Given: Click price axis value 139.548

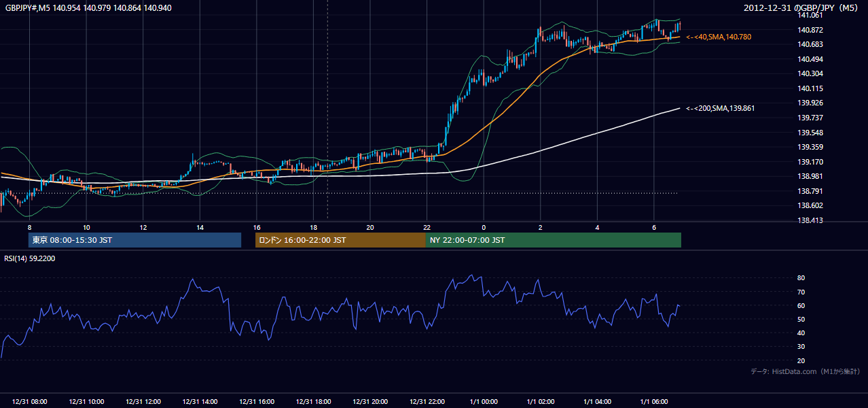Looking at the screenshot, I should (810, 133).
